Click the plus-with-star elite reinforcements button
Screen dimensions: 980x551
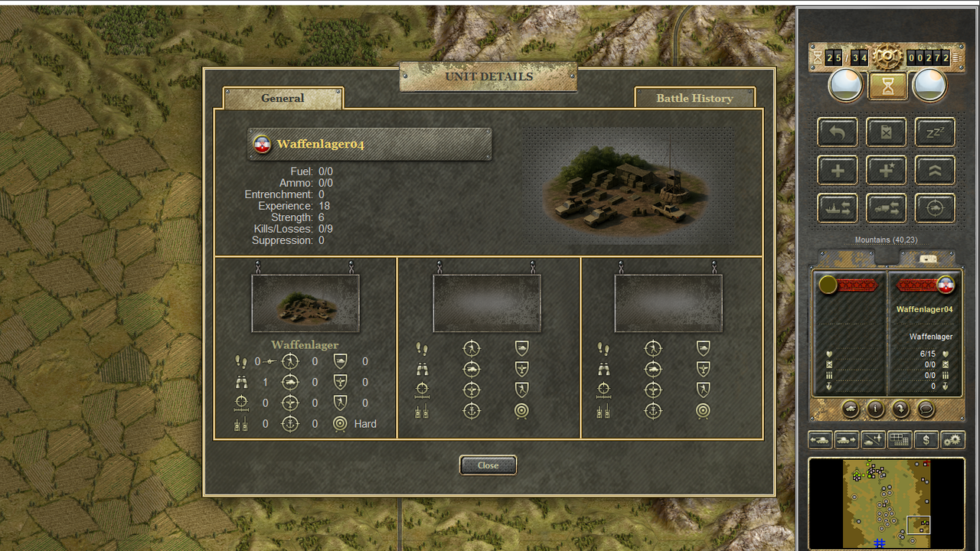pyautogui.click(x=886, y=171)
